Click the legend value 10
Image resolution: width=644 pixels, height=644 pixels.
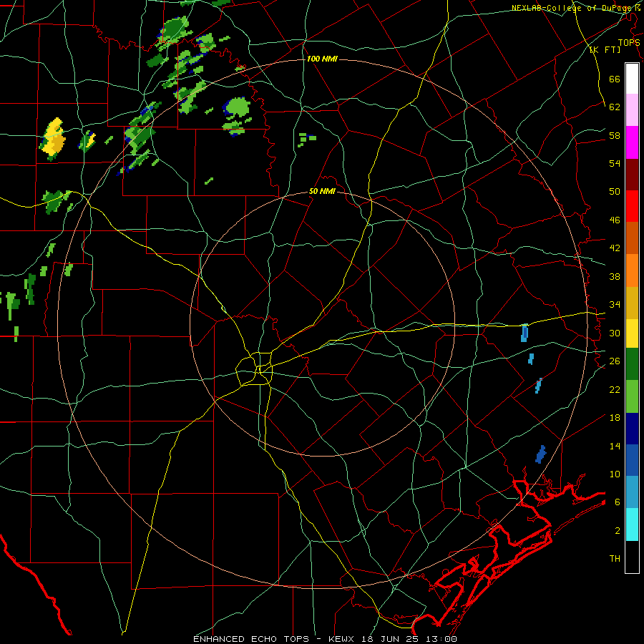(x=615, y=474)
